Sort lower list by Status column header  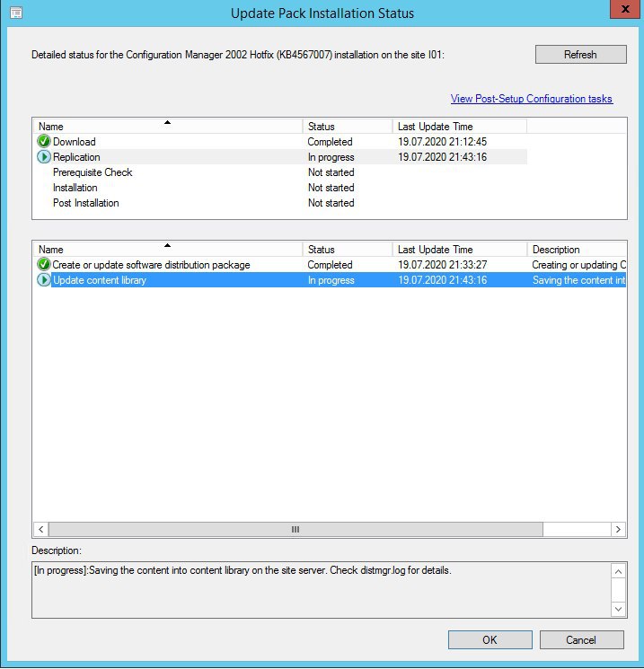click(x=348, y=249)
